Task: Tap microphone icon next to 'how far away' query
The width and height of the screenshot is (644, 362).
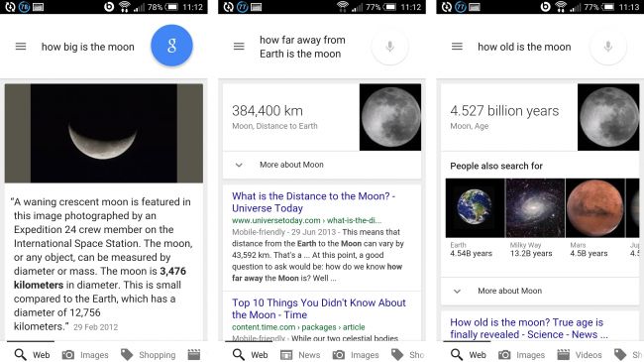Action: click(389, 47)
